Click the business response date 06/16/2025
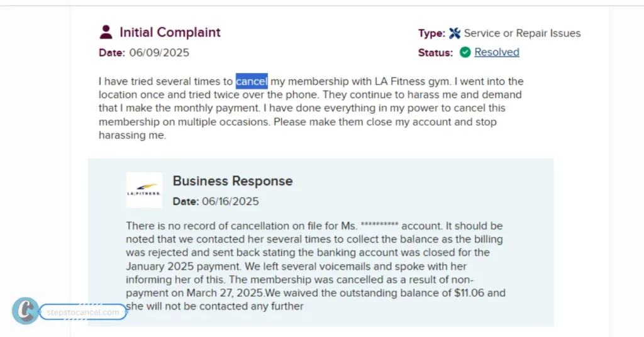Viewport: 644px width, 337px height. click(230, 202)
